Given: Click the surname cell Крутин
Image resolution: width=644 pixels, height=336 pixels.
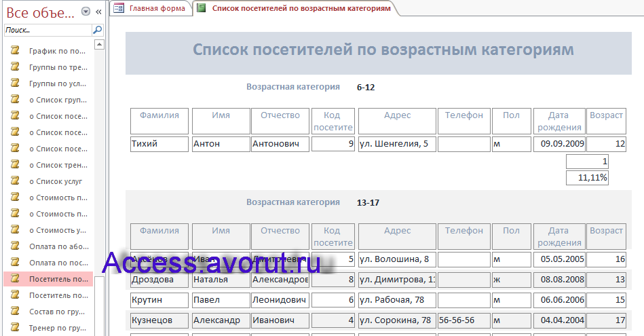Looking at the screenshot, I should click(x=159, y=300).
